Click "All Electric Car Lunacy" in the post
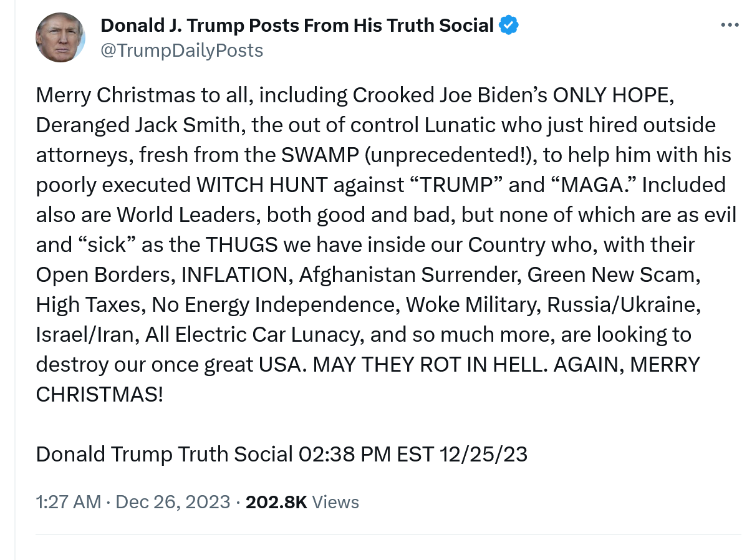 (253, 334)
